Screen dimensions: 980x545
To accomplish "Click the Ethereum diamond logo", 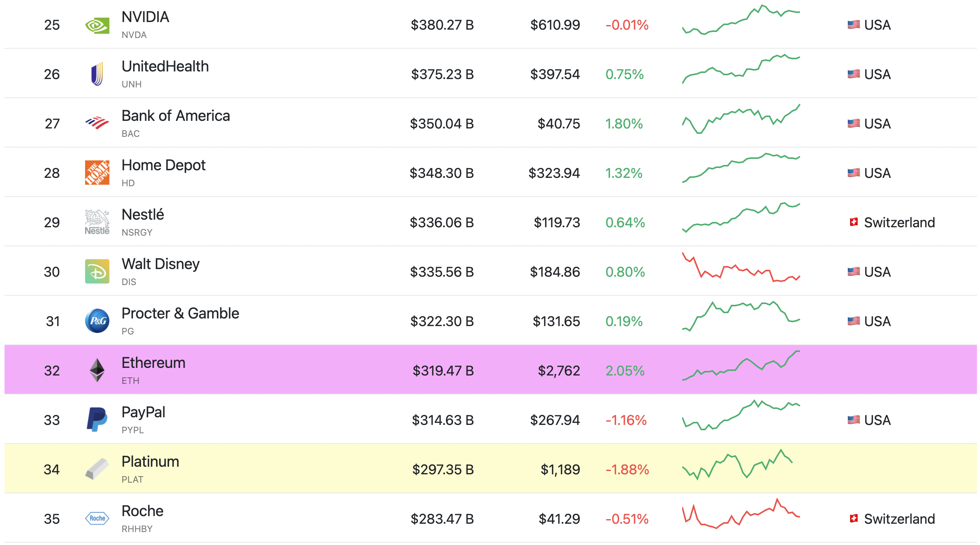I will [97, 370].
